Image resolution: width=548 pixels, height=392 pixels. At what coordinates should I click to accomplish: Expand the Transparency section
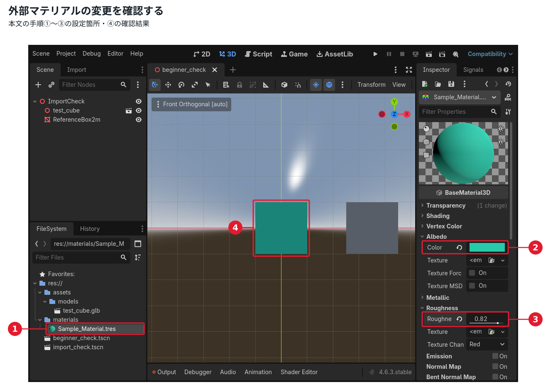tap(445, 206)
